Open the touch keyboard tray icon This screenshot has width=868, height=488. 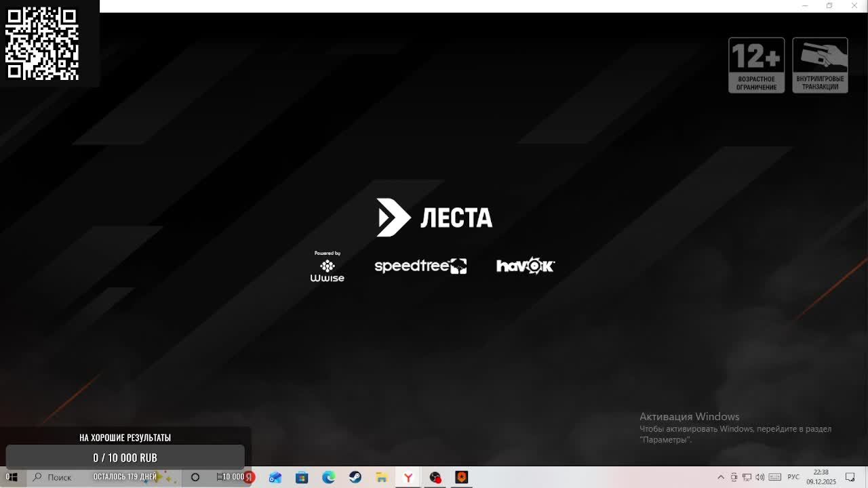pyautogui.click(x=775, y=477)
